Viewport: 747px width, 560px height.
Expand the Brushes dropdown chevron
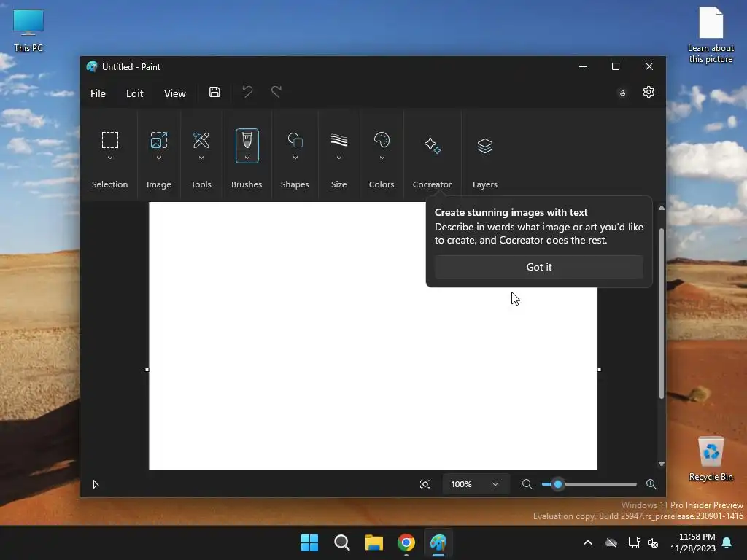click(x=247, y=157)
